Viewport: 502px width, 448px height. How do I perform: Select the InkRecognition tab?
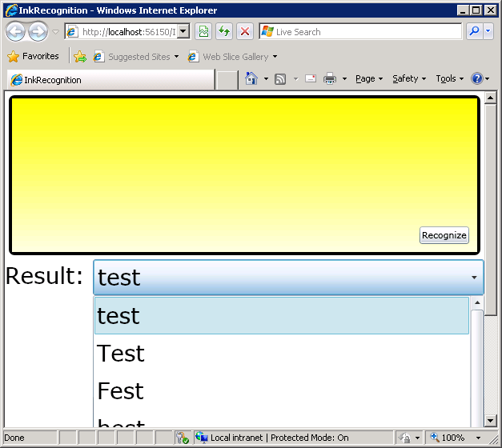110,80
